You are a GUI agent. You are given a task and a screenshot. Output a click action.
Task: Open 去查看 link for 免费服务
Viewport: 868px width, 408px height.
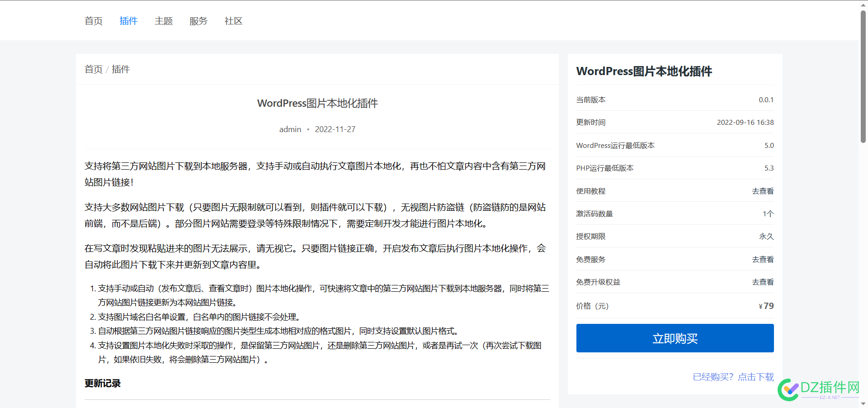point(763,259)
